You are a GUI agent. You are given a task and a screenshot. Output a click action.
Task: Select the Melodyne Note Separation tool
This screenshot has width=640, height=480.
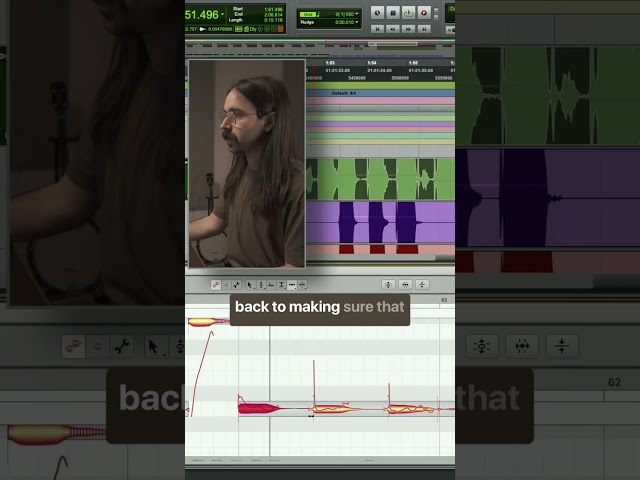(302, 285)
